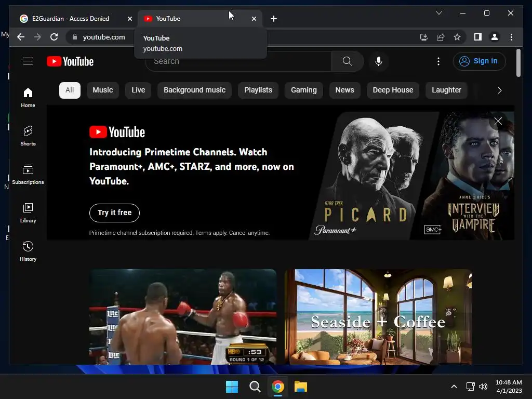Open the taskbar clock showing 10:48 AM

[509, 387]
